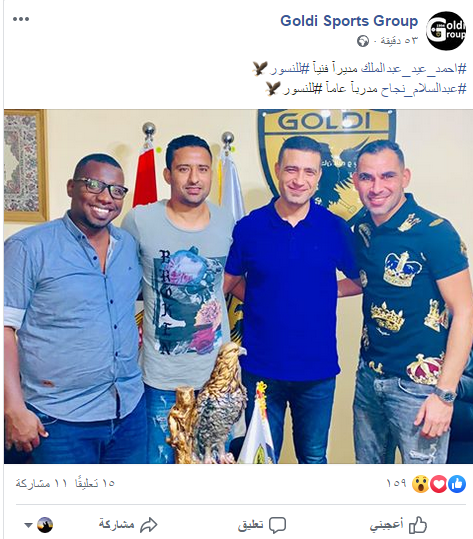Click the share arrow icon
This screenshot has width=473, height=539.
click(x=149, y=525)
